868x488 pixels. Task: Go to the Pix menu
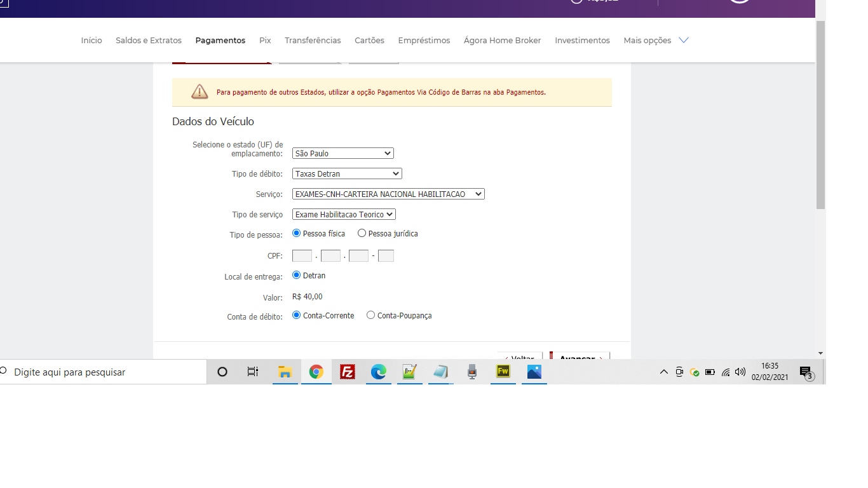point(265,40)
